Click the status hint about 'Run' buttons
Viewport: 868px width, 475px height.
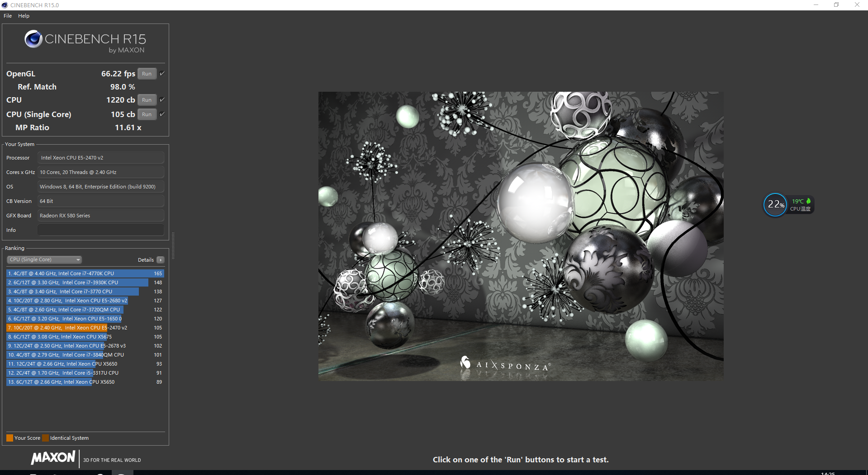(521, 460)
